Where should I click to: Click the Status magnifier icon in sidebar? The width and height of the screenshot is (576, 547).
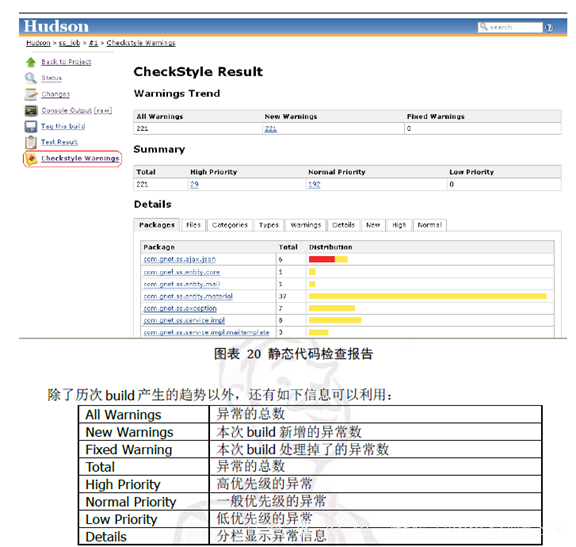click(31, 78)
